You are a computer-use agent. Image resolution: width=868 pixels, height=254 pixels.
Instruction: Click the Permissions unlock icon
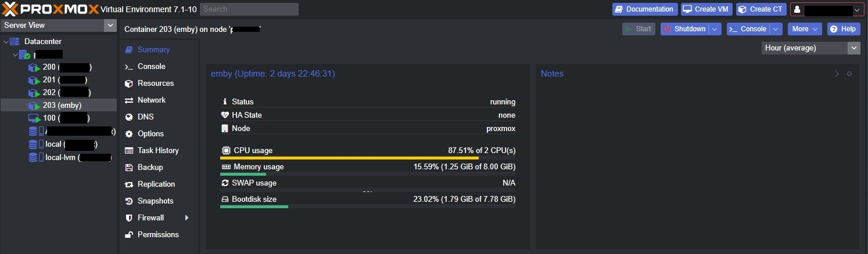(x=129, y=235)
